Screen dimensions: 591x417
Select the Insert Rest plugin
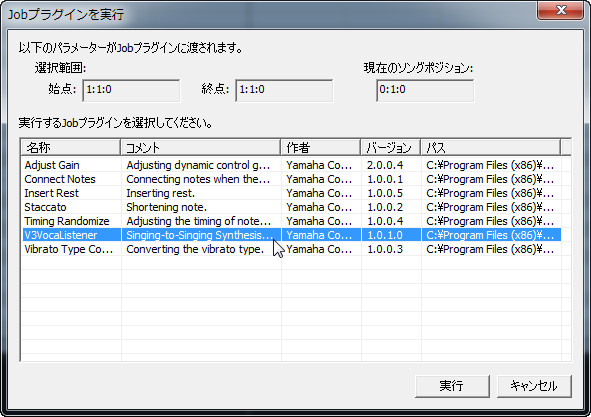[292, 193]
